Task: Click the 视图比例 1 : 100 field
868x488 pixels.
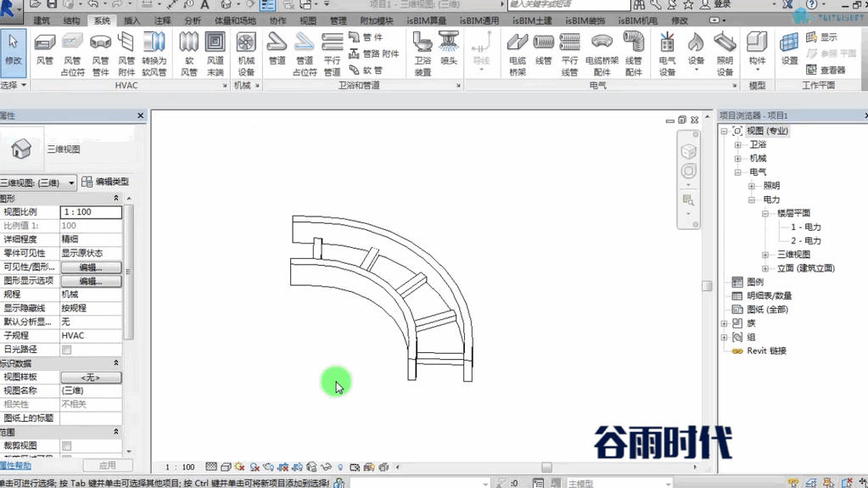Action: tap(91, 212)
